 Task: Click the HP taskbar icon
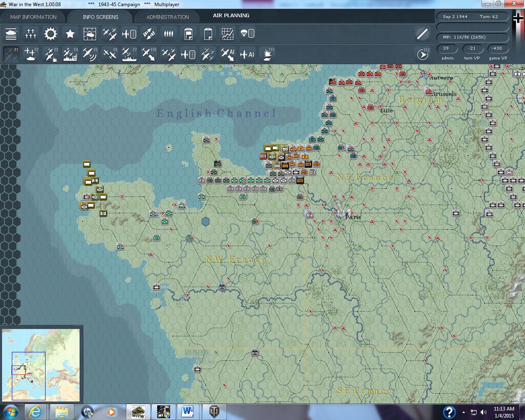click(x=87, y=412)
